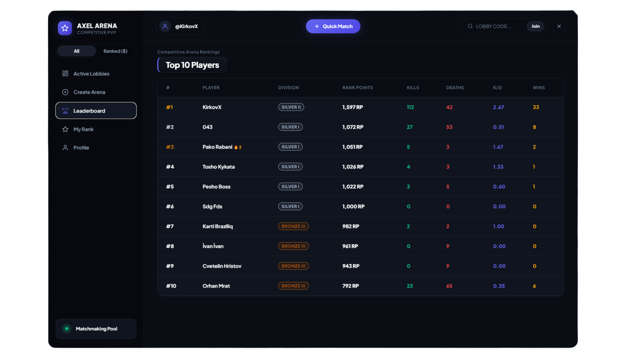The width and height of the screenshot is (644, 362).
Task: Select player Pesho Boss
Action: pyautogui.click(x=216, y=187)
